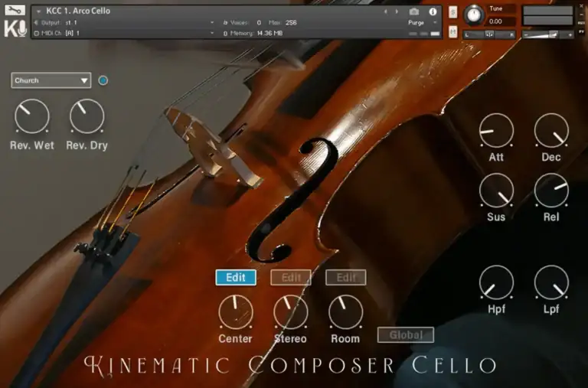Click the Lpf filter knob
Screen dimensions: 588x388
pos(551,282)
